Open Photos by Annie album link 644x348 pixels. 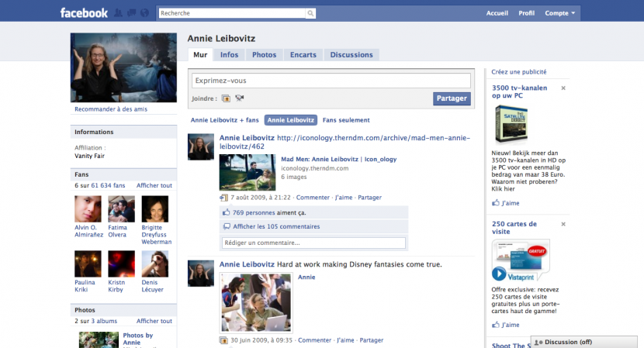(138, 339)
